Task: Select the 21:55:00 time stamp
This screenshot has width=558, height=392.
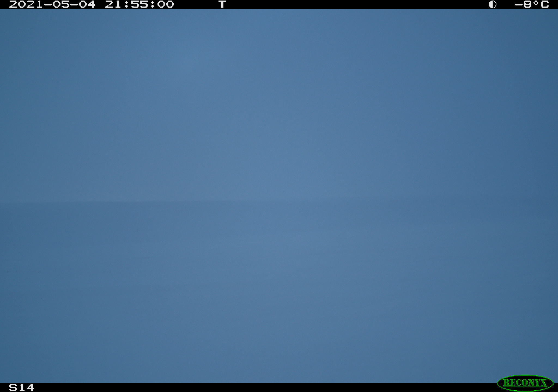Action: point(139,4)
